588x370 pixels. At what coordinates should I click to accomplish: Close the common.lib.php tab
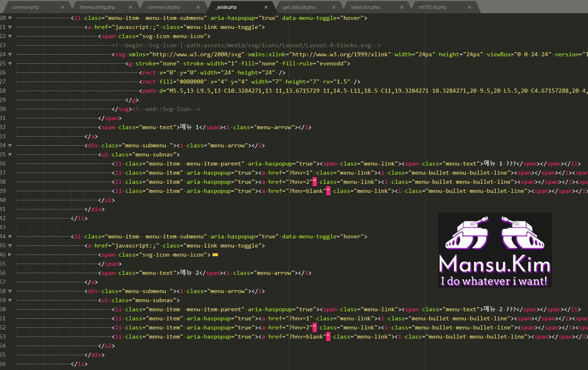(x=198, y=7)
